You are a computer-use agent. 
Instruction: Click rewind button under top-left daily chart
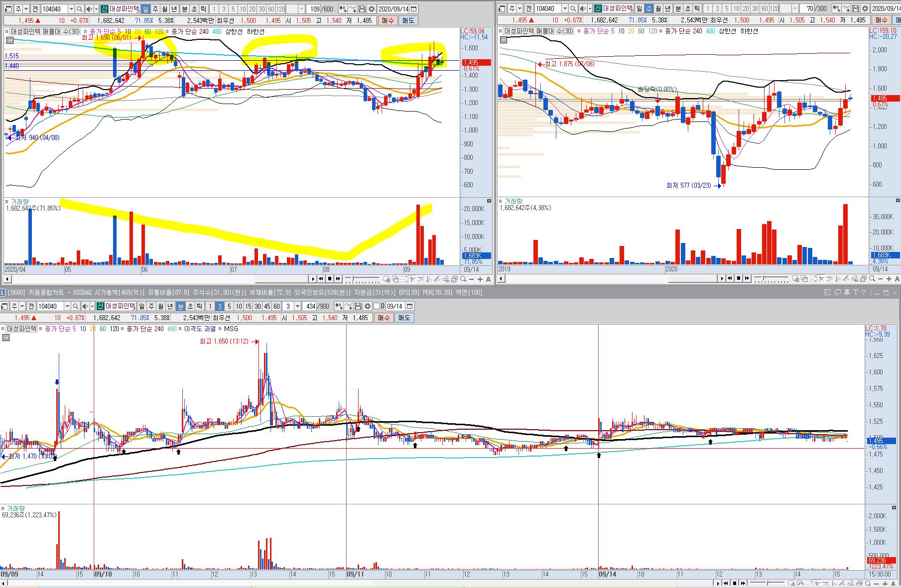[x=321, y=279]
